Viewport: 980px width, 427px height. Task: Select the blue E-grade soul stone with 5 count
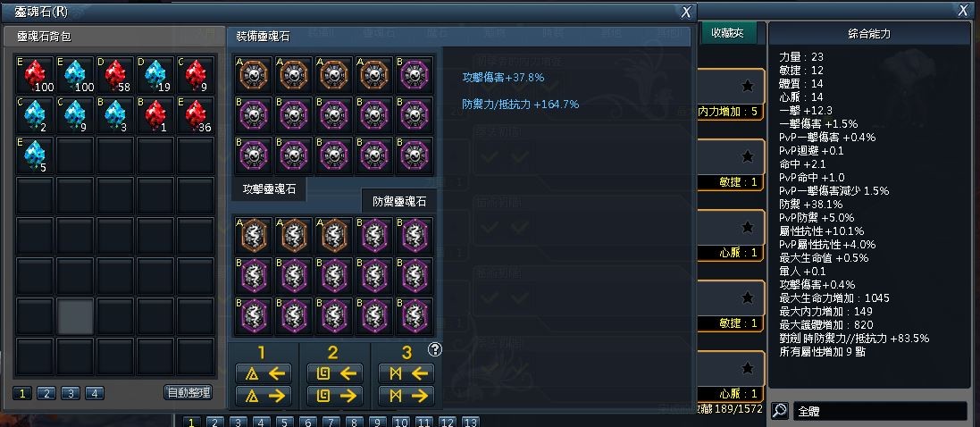(x=35, y=155)
